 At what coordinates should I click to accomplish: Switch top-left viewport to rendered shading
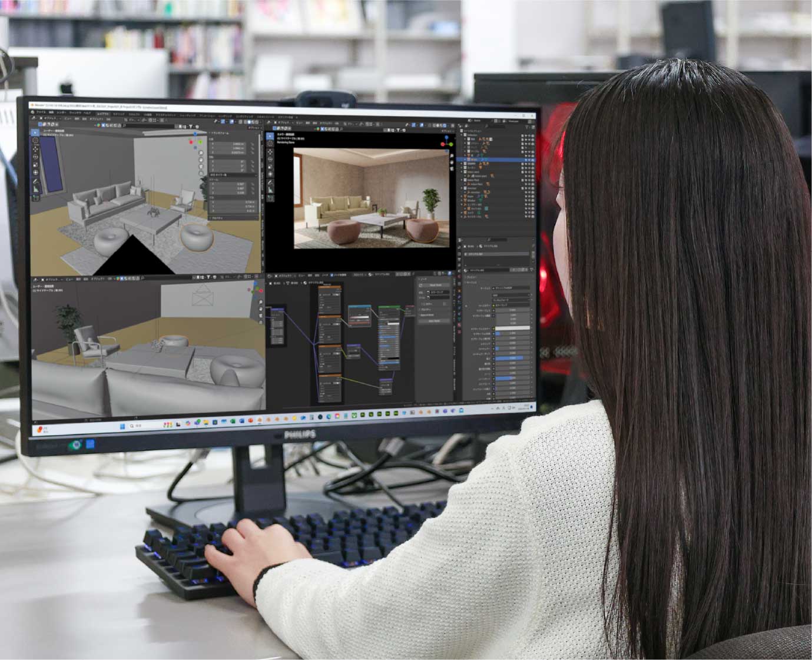257,122
